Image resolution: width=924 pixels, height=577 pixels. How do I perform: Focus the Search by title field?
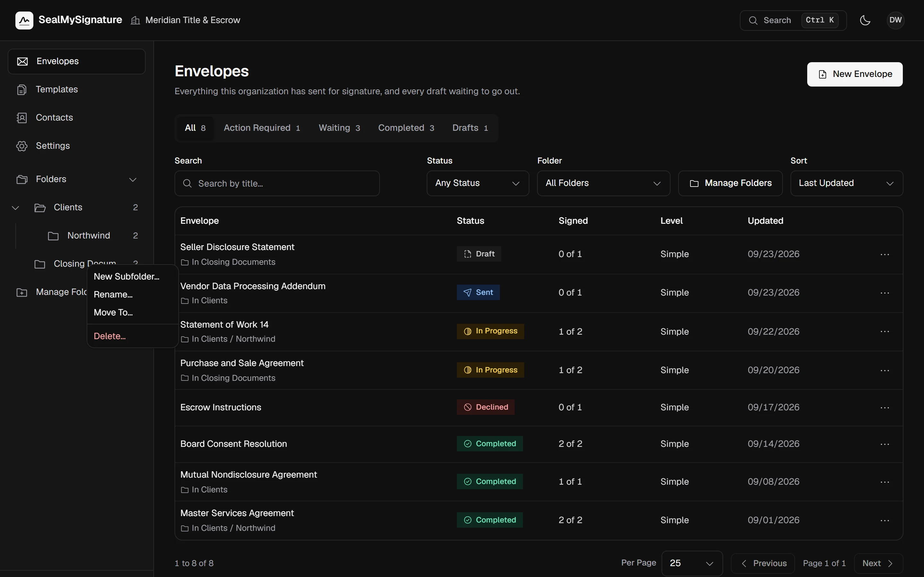(277, 184)
